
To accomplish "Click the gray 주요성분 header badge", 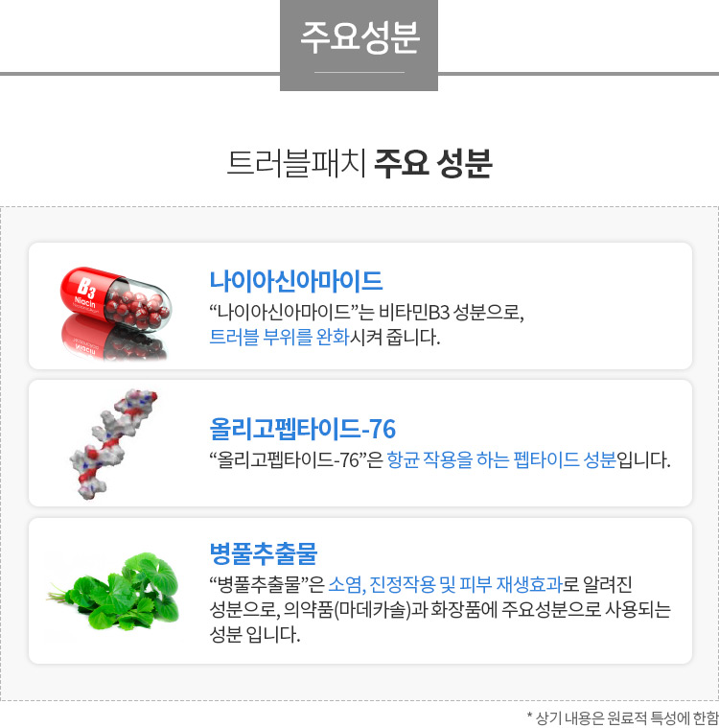I will tap(359, 45).
